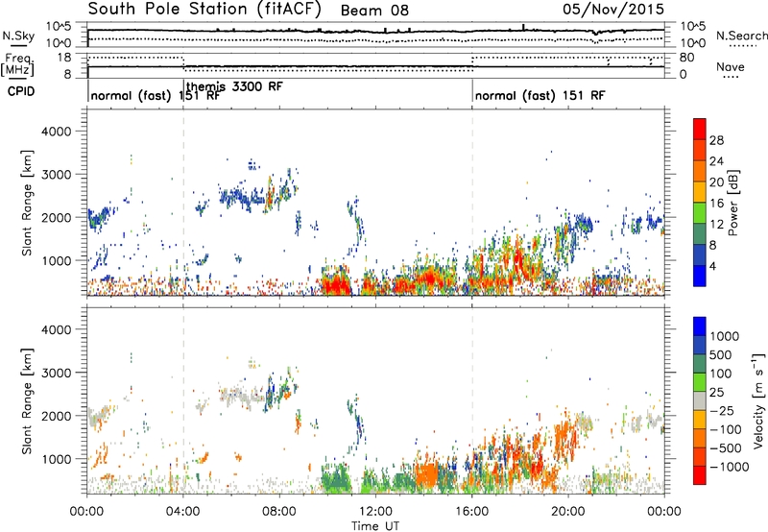Click the 'Velocity [m s⁻¹]' colorbar title
The height and width of the screenshot is (532, 768).
point(758,400)
